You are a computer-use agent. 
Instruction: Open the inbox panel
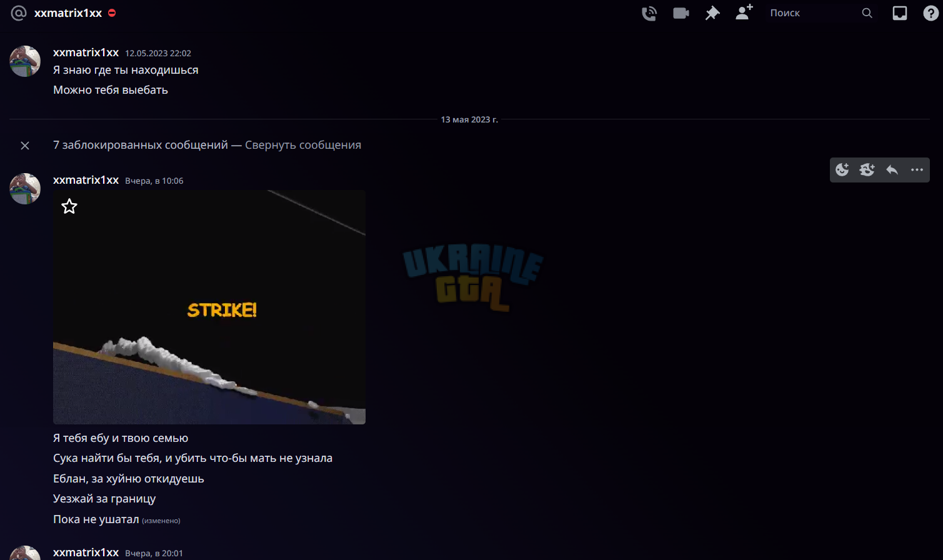pos(900,13)
